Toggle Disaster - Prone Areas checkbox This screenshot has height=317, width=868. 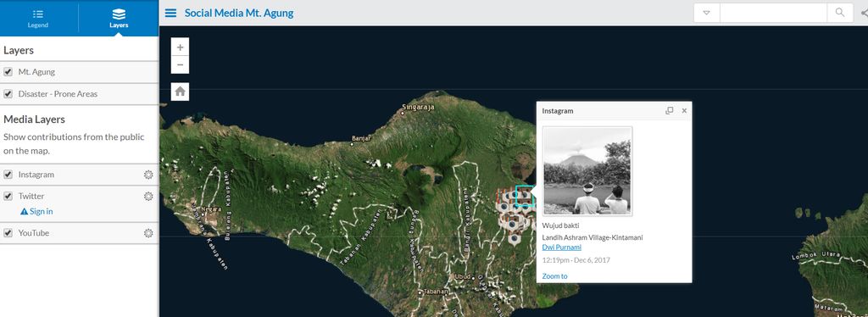coord(8,94)
